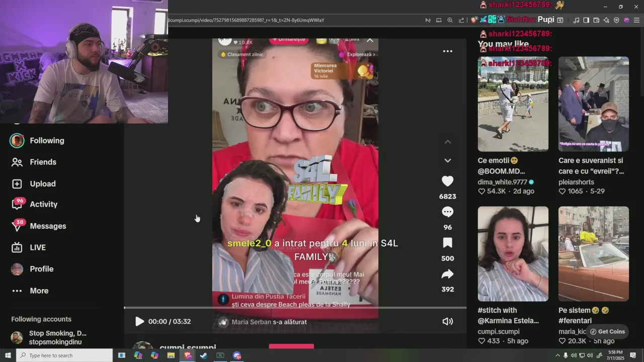Open the 'Pe sistem #ferentari' video thumbnail
644x362 pixels.
point(593,253)
